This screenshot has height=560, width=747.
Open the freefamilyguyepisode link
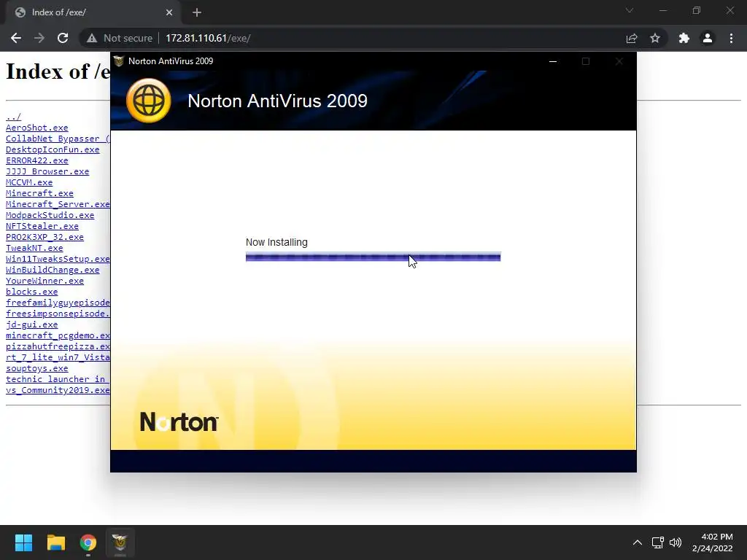[58, 303]
